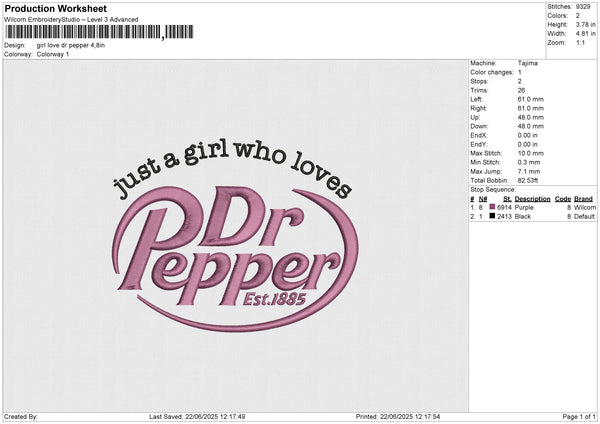
Task: Click the EndY value '0.00 in'
Action: click(x=528, y=144)
